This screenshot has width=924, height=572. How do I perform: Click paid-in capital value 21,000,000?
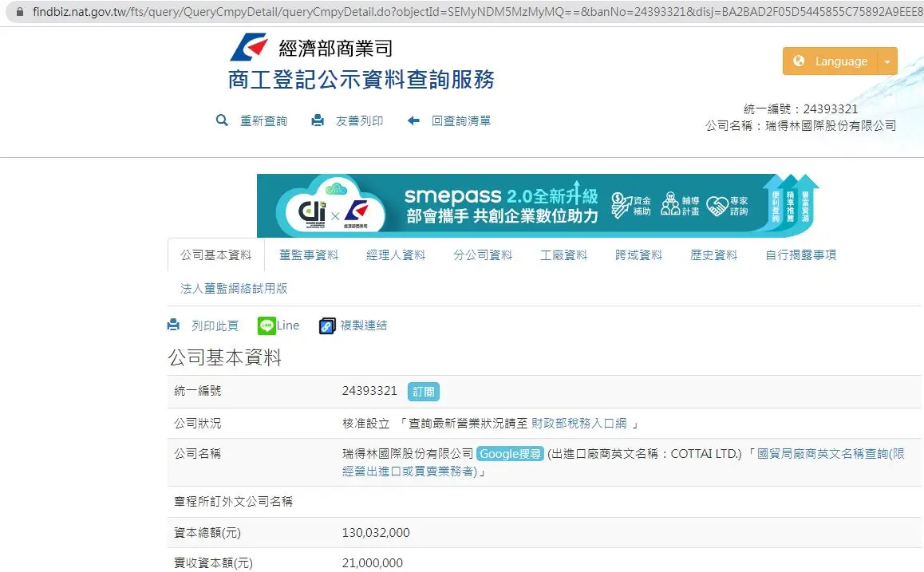click(373, 562)
